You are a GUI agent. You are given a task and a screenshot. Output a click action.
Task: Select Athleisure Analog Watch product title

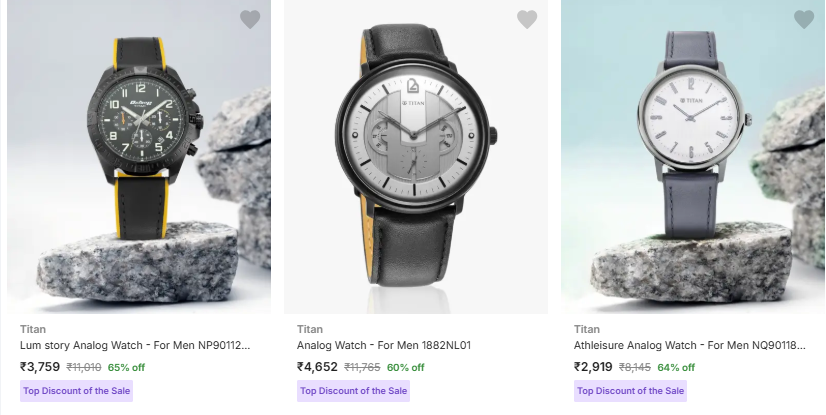coord(689,346)
